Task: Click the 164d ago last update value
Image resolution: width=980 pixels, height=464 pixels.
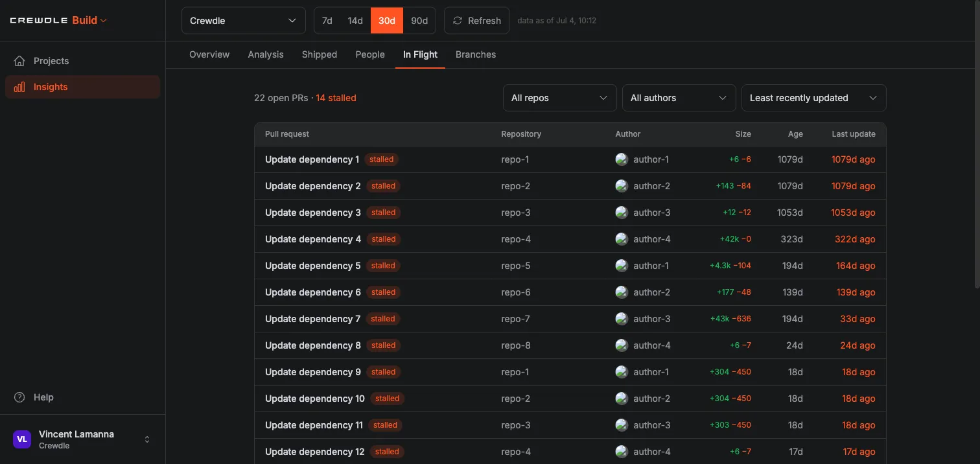Action: tap(856, 266)
